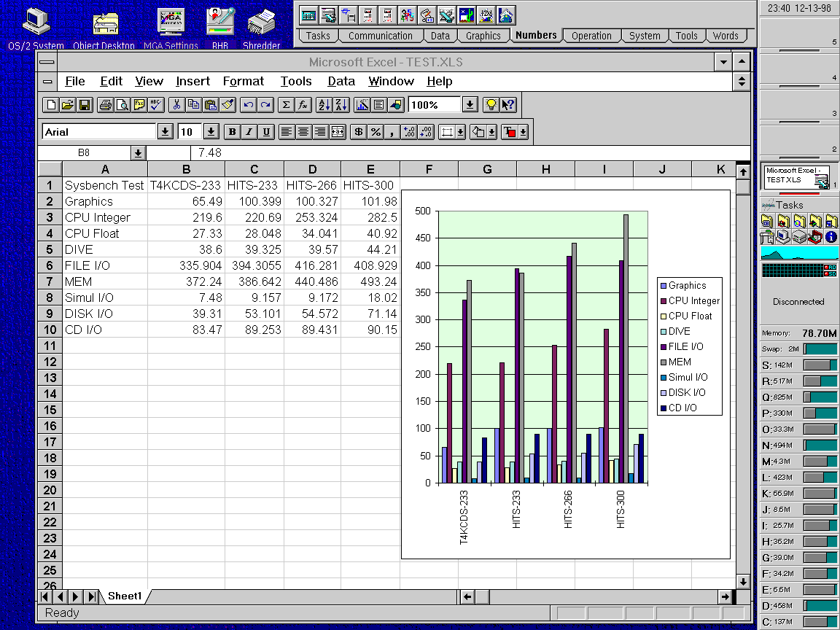This screenshot has width=840, height=630.
Task: Open the Data menu
Action: [341, 82]
